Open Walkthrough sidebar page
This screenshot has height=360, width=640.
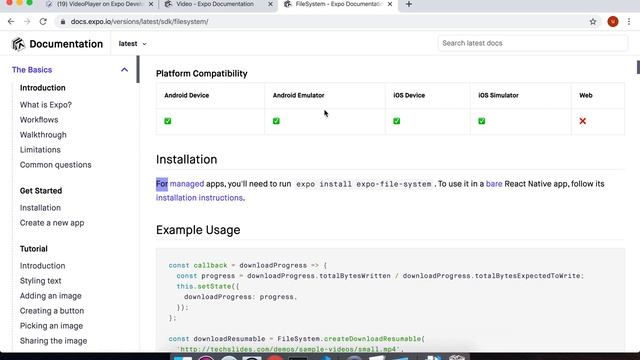(43, 135)
